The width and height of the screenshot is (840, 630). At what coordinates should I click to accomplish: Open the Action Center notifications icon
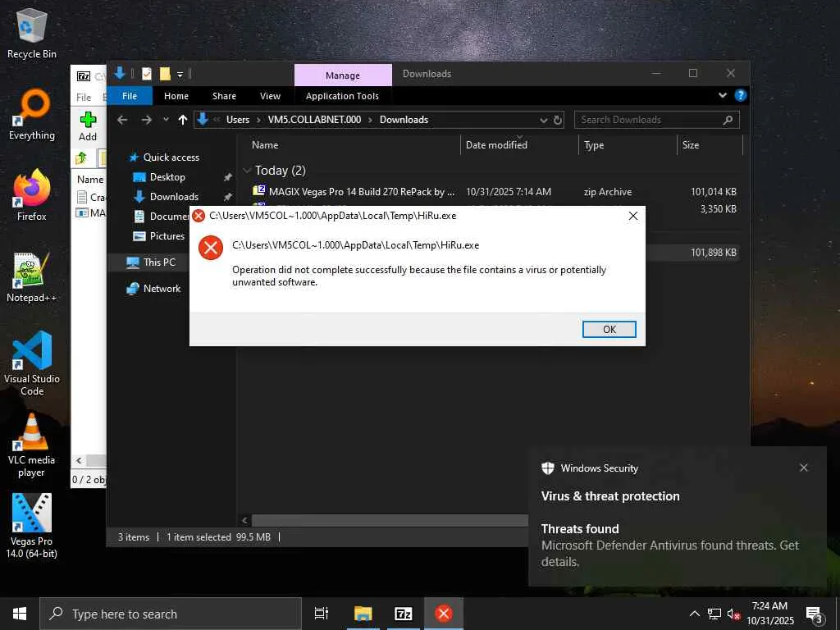tap(815, 614)
